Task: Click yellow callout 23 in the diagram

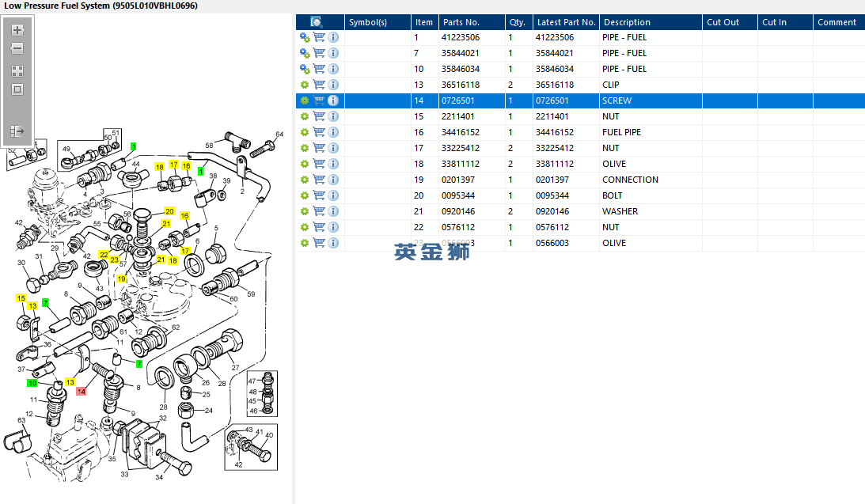Action: click(114, 260)
